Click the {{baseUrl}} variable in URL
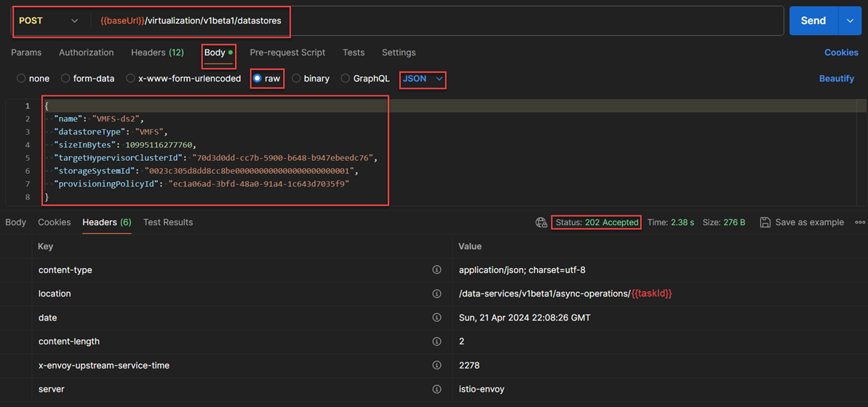Screen dimensions: 868x407 (122, 21)
